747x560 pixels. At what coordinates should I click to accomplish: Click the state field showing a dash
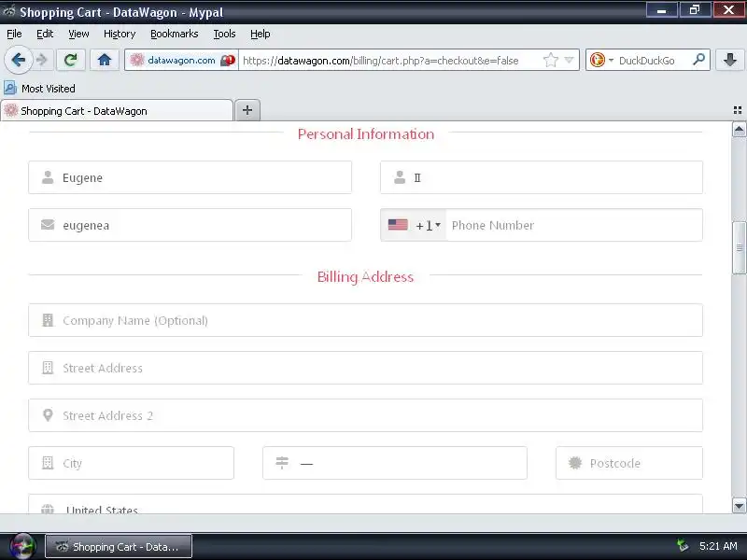(x=395, y=463)
